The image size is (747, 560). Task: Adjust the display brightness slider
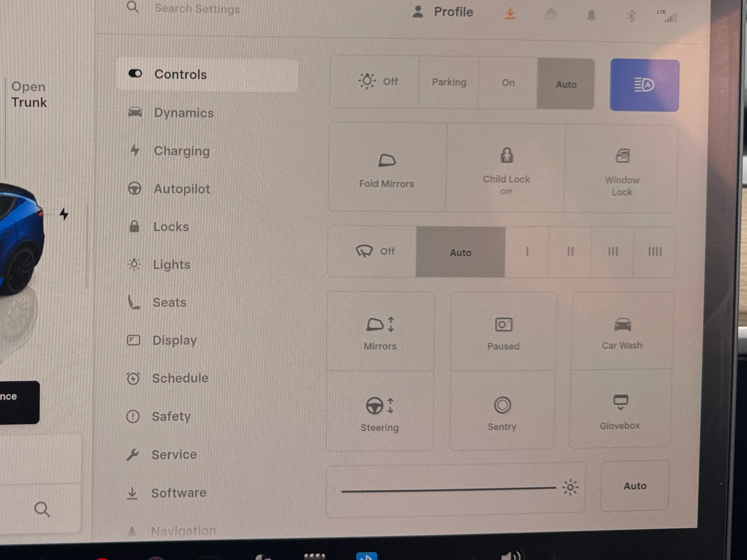tap(448, 489)
